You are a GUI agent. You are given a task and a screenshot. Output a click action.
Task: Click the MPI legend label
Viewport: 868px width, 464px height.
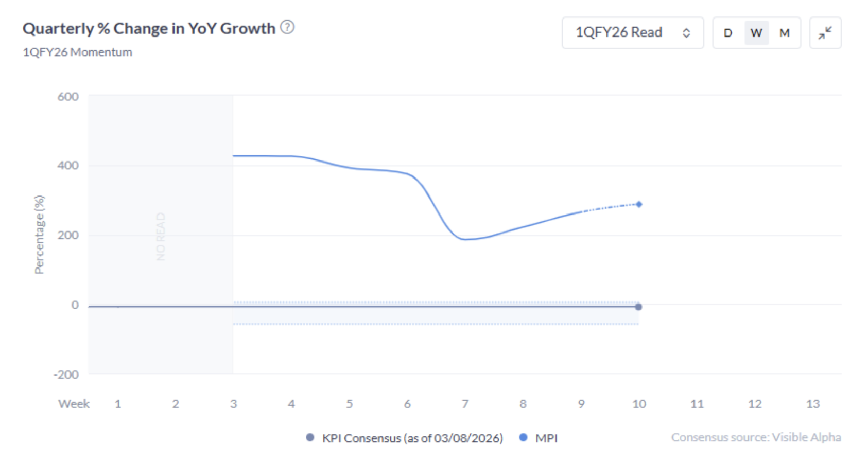[546, 438]
